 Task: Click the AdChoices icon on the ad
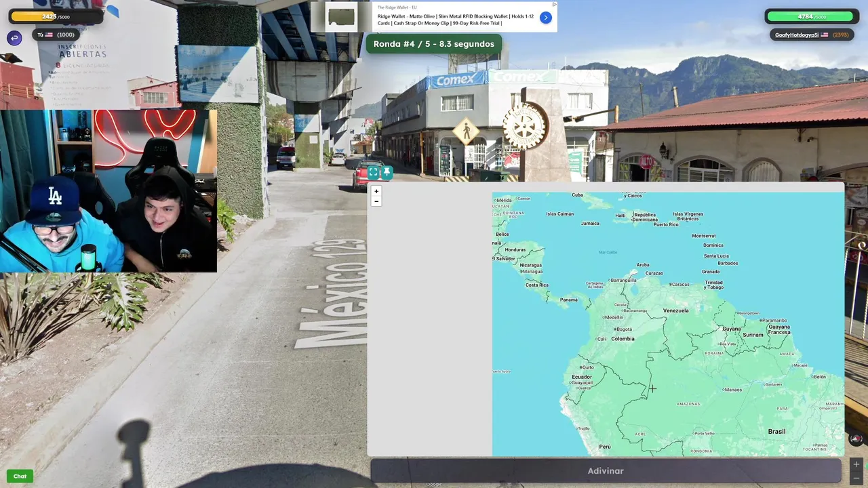point(554,4)
